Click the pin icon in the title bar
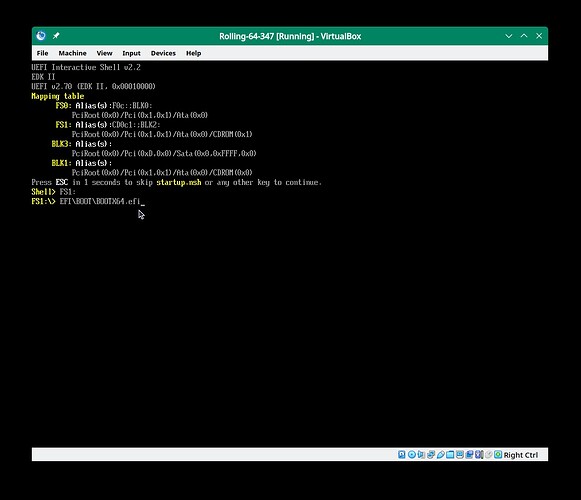The image size is (581, 500). point(56,36)
